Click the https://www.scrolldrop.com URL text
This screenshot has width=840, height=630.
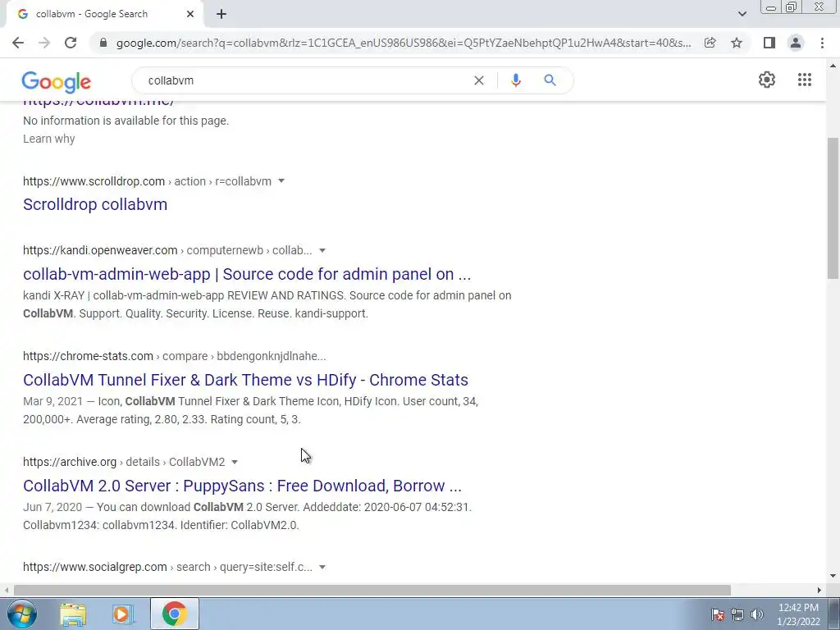(94, 181)
